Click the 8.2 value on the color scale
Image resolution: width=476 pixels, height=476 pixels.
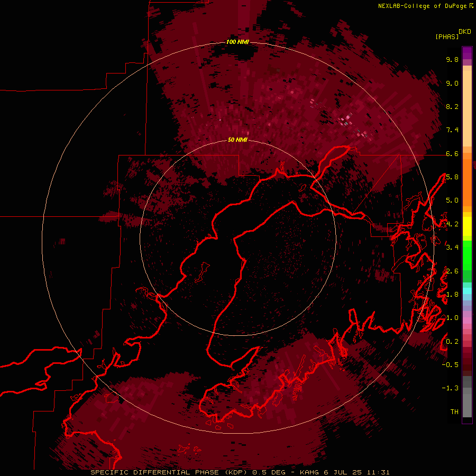[452, 106]
